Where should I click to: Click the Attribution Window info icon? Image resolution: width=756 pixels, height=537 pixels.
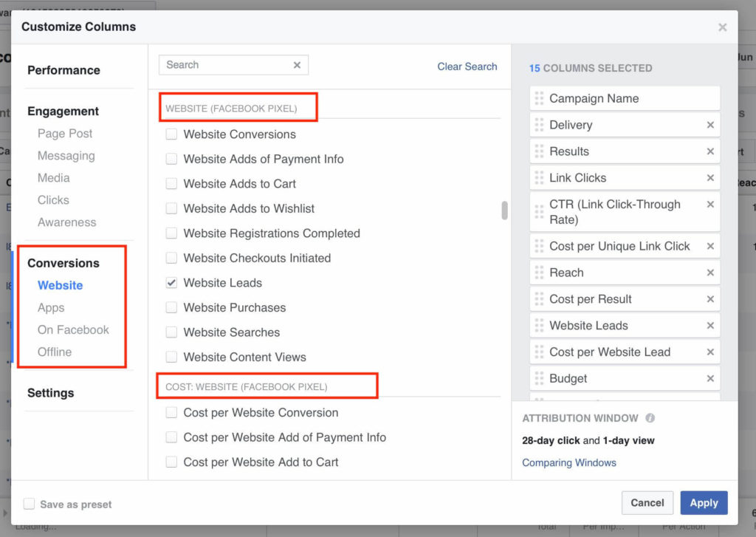coord(650,418)
